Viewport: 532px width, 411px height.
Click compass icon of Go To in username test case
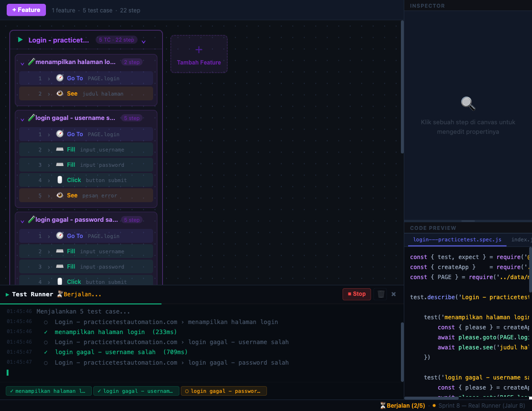pos(60,134)
